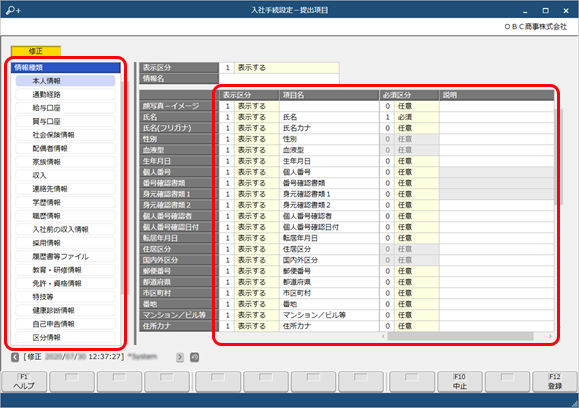Open 社会保険情報 category
Viewport: 579px width, 408px height.
coord(65,135)
